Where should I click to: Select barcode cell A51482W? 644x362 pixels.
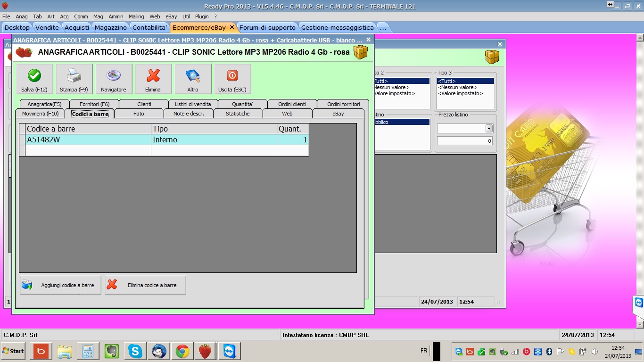pos(88,140)
